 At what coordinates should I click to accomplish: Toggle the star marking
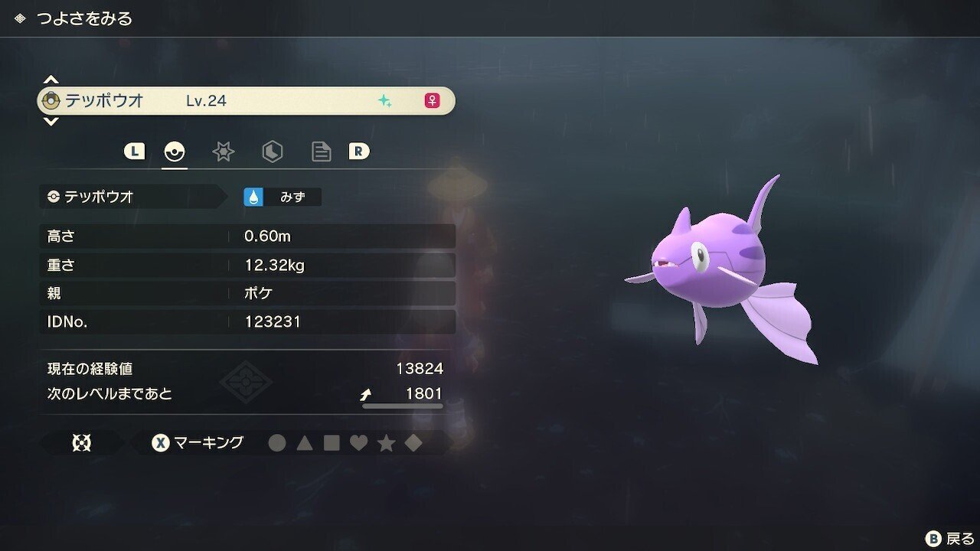pos(386,443)
